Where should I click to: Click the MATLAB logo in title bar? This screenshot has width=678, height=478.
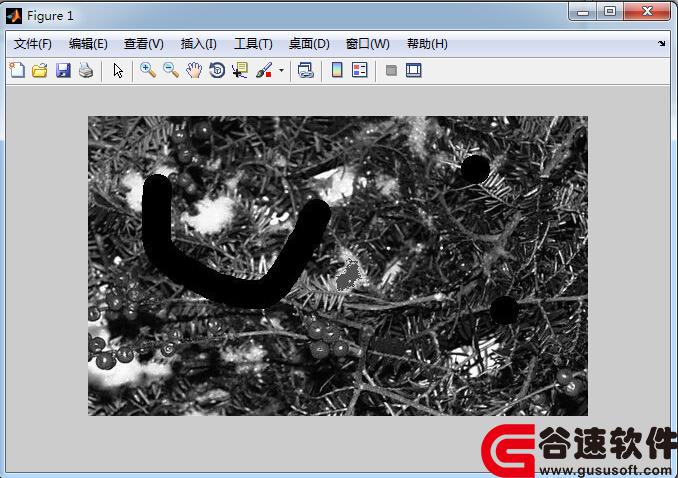(x=14, y=16)
